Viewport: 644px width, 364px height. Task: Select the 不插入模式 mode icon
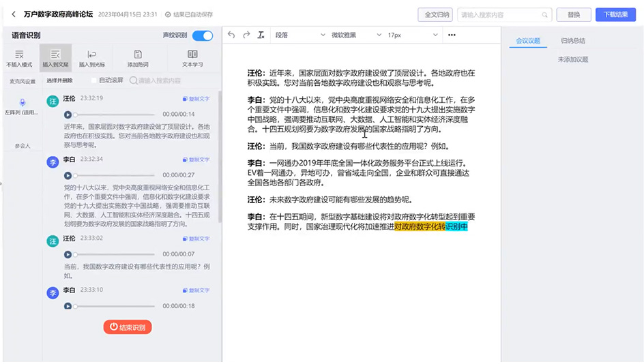pos(19,58)
